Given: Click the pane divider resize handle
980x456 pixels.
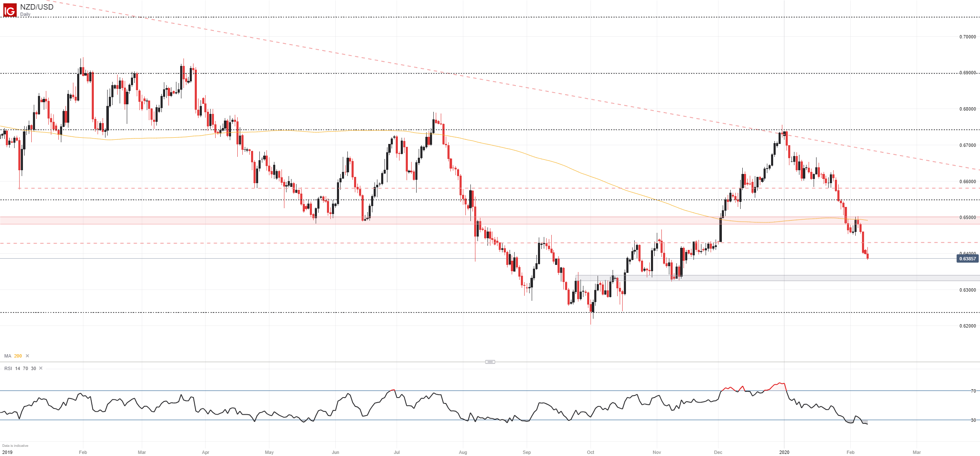Looking at the screenshot, I should 490,362.
